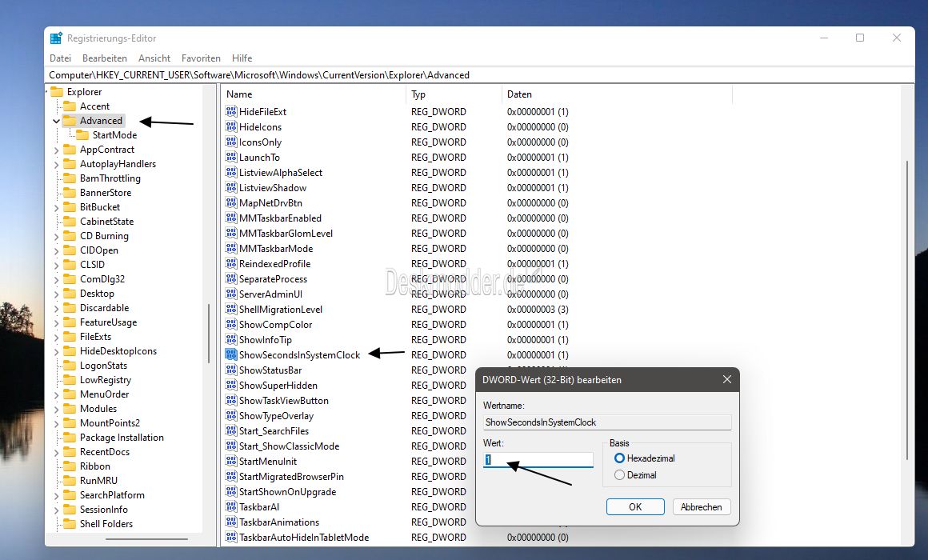Expand the BitBucket tree node
The width and height of the screenshot is (928, 560).
[56, 207]
